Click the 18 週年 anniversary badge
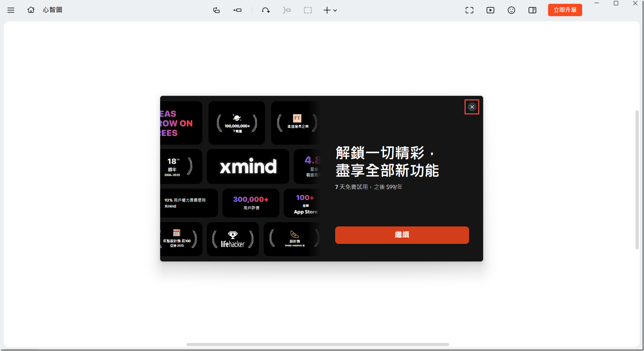 pos(181,166)
